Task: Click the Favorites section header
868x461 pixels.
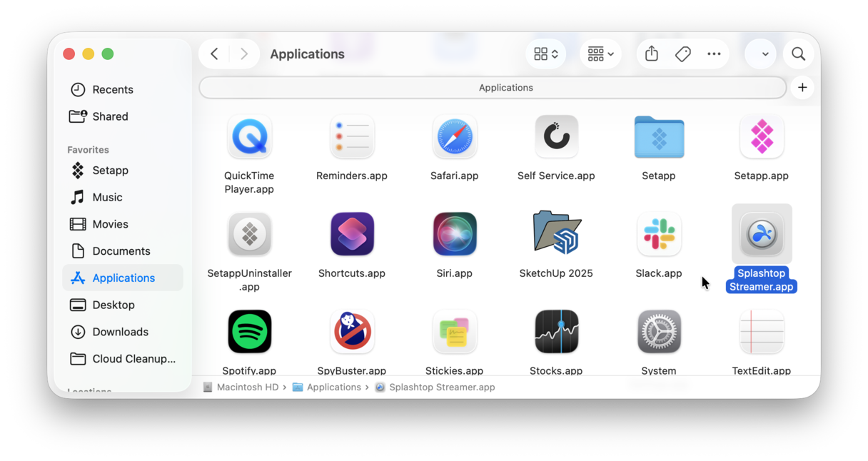Action: [89, 150]
